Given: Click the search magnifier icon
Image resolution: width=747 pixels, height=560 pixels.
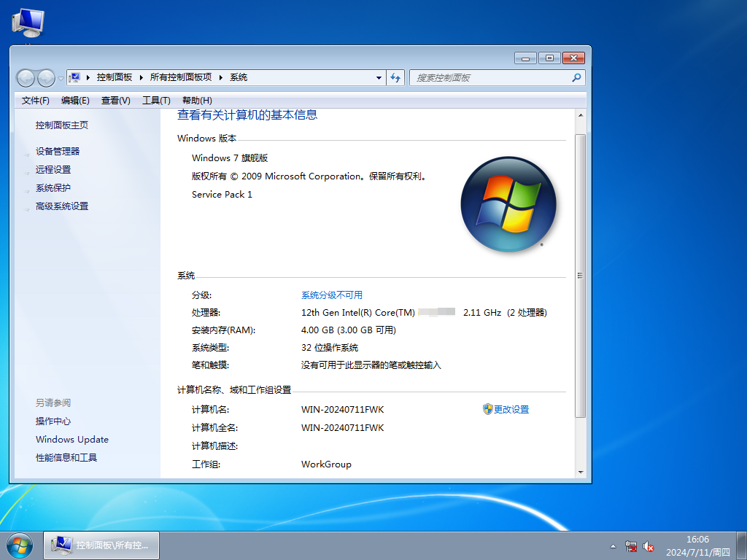Looking at the screenshot, I should pos(576,77).
